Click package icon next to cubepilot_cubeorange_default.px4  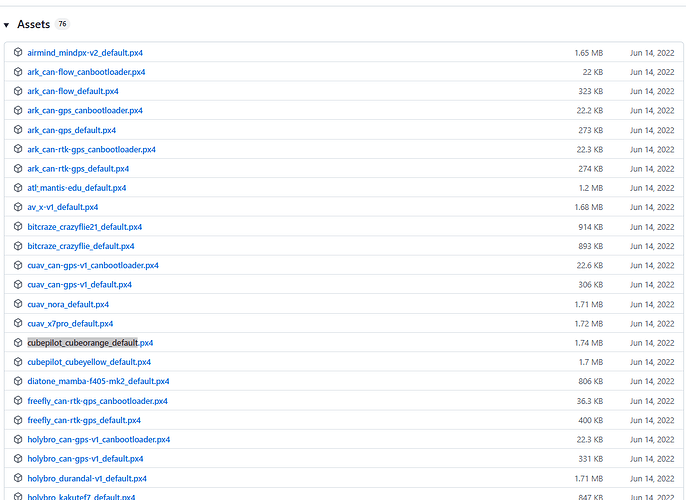click(x=18, y=343)
